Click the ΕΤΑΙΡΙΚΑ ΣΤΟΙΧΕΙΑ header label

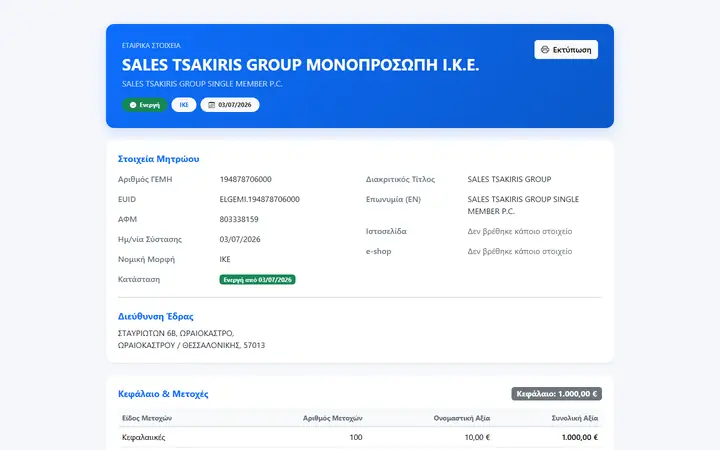(x=151, y=45)
